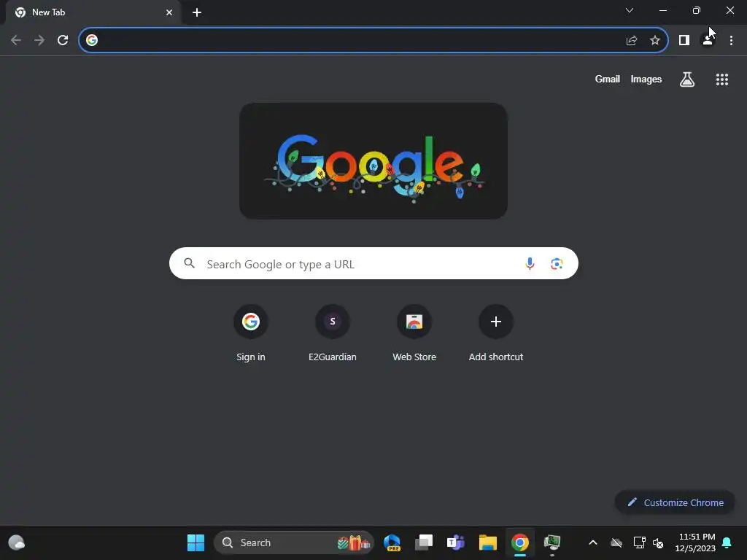Click the taskbar Search box
This screenshot has height=560, width=747.
[294, 542]
